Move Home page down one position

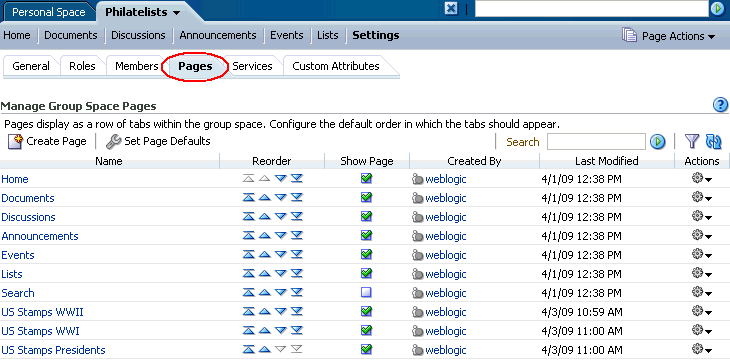(280, 178)
